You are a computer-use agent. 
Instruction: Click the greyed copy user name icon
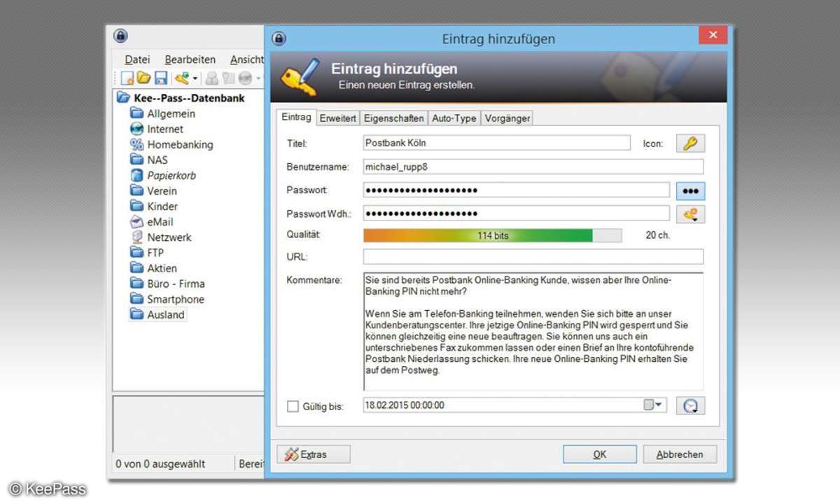[211, 78]
